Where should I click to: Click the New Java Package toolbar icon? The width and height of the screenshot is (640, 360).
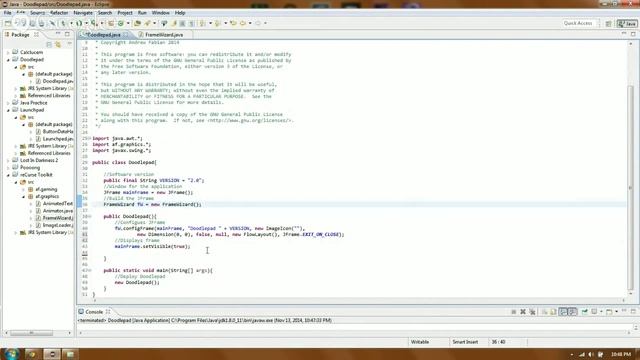(x=111, y=23)
